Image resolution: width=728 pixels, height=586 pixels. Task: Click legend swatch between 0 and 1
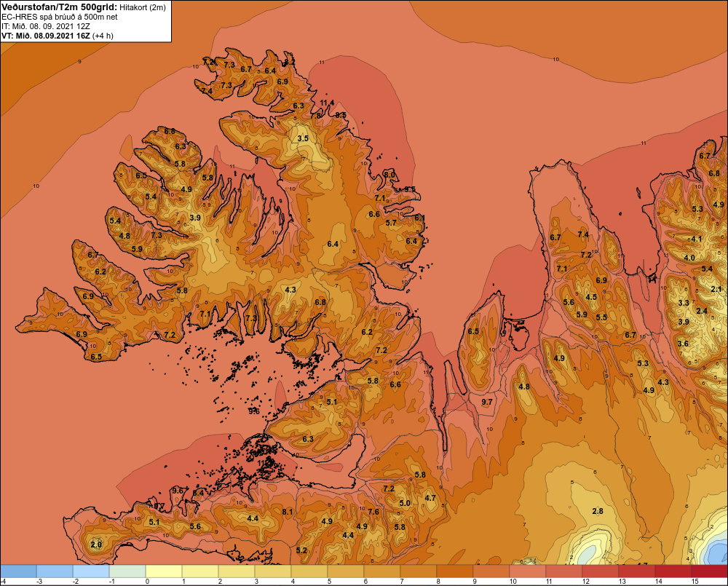(x=164, y=571)
